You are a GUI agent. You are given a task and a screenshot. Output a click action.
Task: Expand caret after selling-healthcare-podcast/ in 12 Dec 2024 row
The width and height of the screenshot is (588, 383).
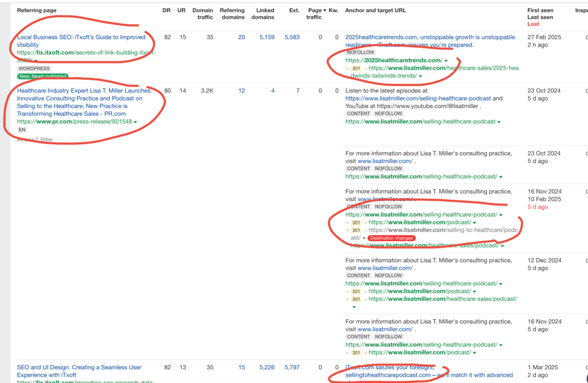coord(501,284)
